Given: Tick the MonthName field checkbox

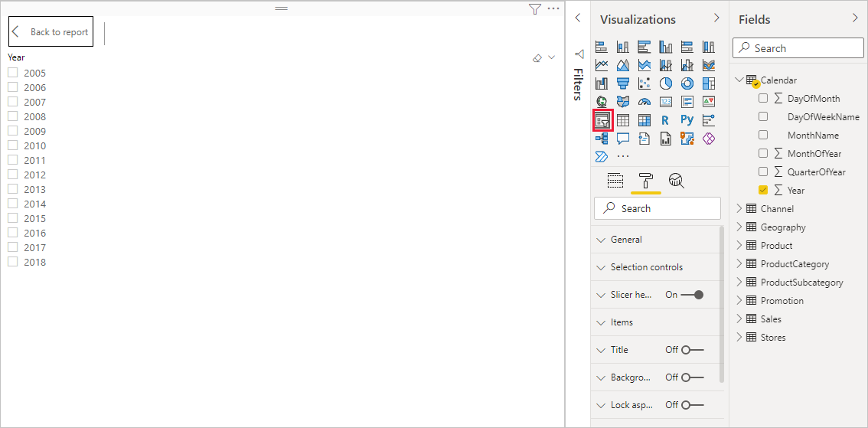Looking at the screenshot, I should (763, 135).
